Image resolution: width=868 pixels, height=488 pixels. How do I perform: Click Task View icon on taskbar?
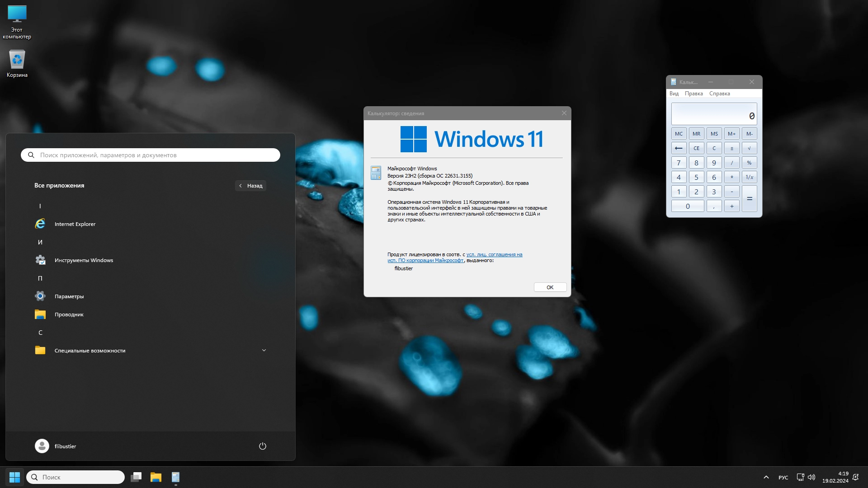[136, 477]
